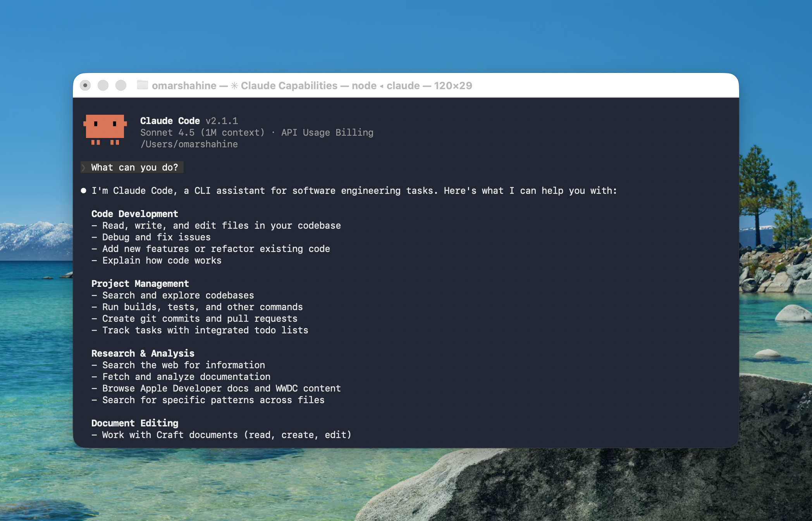Image resolution: width=812 pixels, height=521 pixels.
Task: Minimize the terminal with the middle window button
Action: pyautogui.click(x=103, y=85)
